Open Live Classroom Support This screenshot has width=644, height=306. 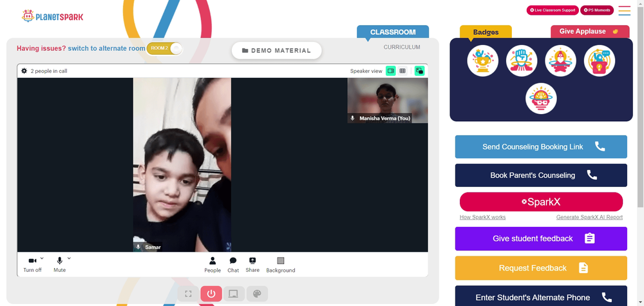553,10
